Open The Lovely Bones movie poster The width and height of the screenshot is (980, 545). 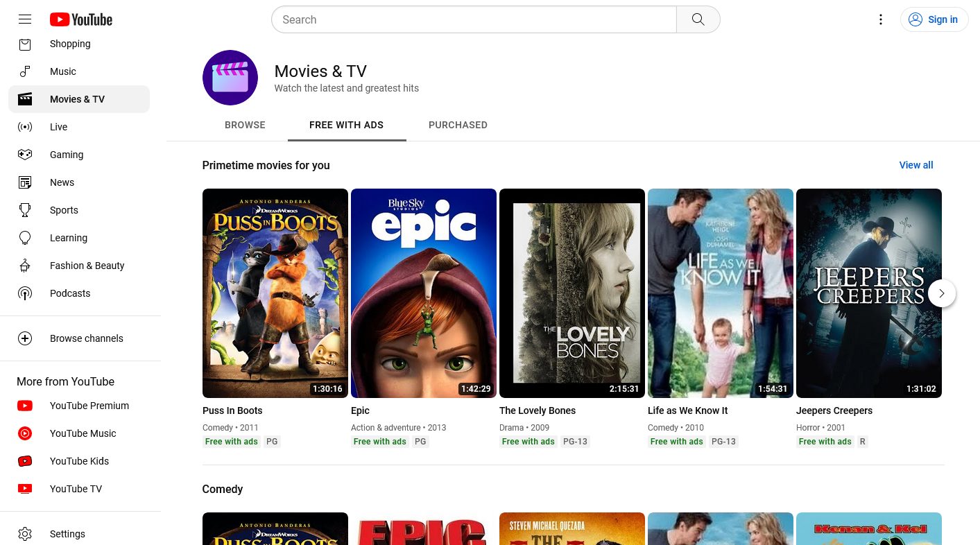[572, 293]
